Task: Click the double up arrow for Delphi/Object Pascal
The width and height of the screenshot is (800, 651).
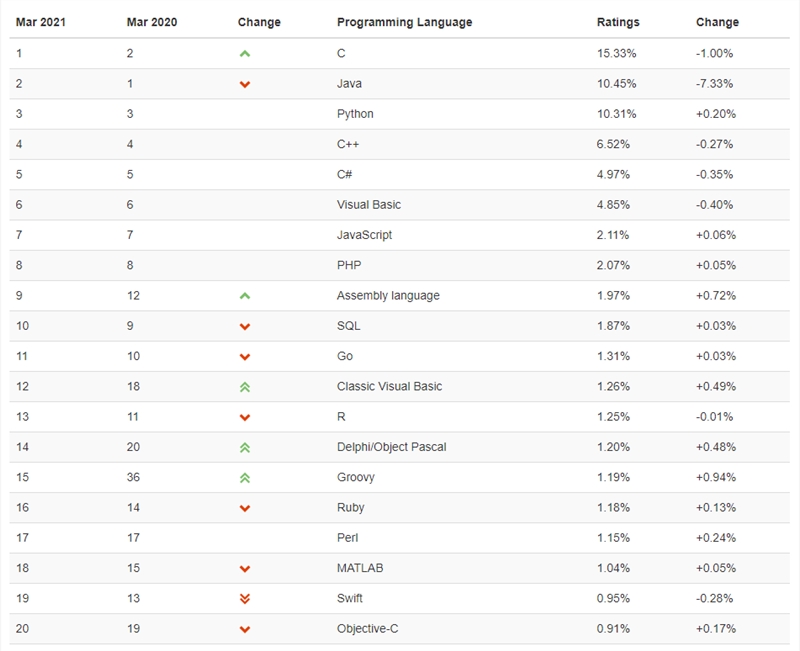Action: tap(245, 447)
